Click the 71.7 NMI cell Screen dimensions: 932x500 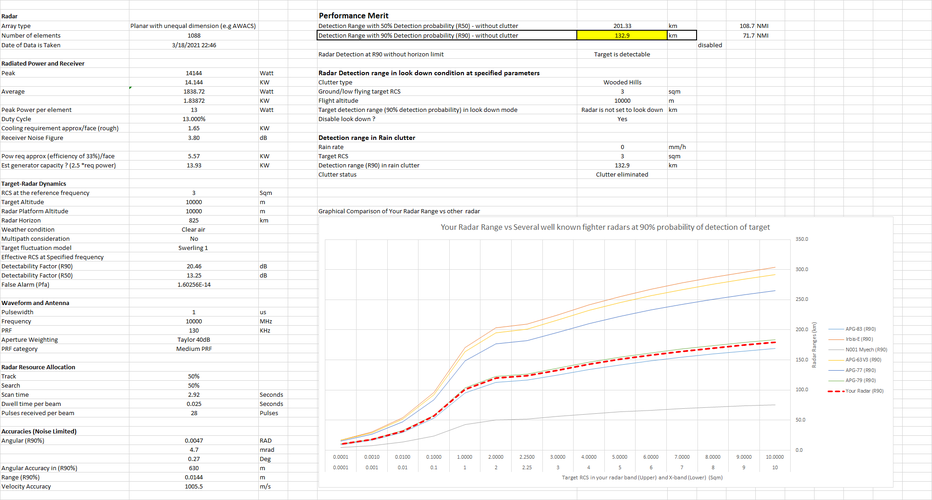click(755, 36)
